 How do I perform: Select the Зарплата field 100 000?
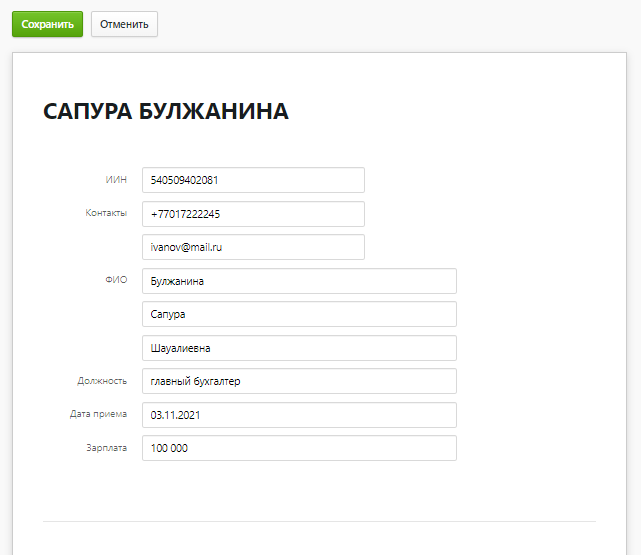(299, 448)
